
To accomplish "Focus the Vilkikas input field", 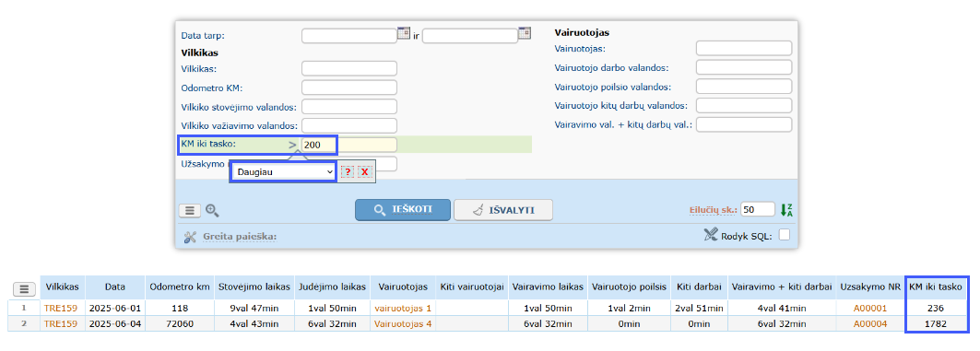I will pyautogui.click(x=349, y=69).
